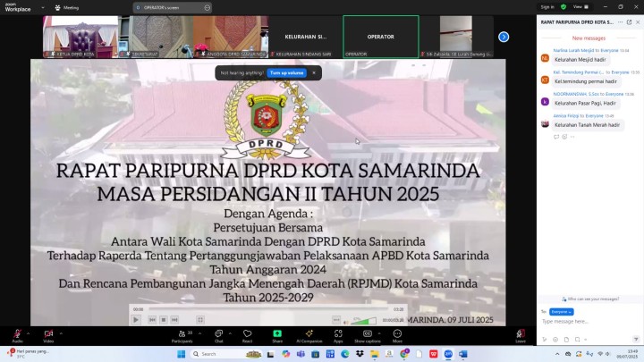This screenshot has height=362, width=644.
Task: Click the taskbar Search box
Action: click(225, 354)
